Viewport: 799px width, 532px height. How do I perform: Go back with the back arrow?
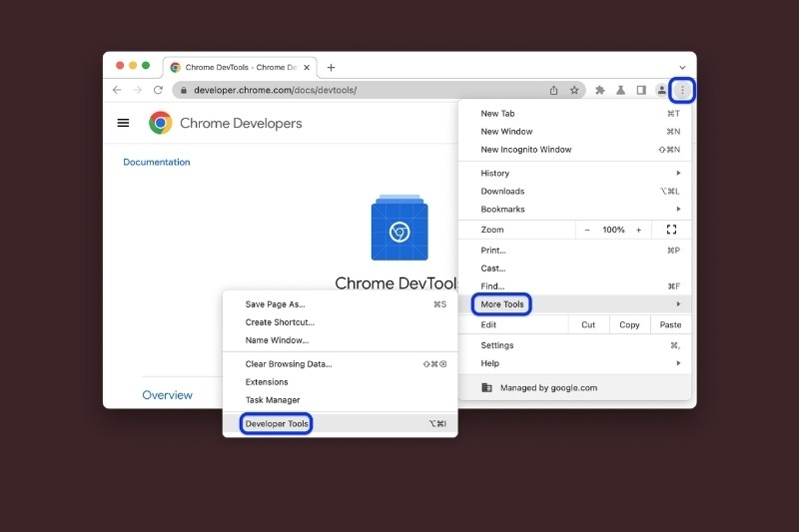117,90
